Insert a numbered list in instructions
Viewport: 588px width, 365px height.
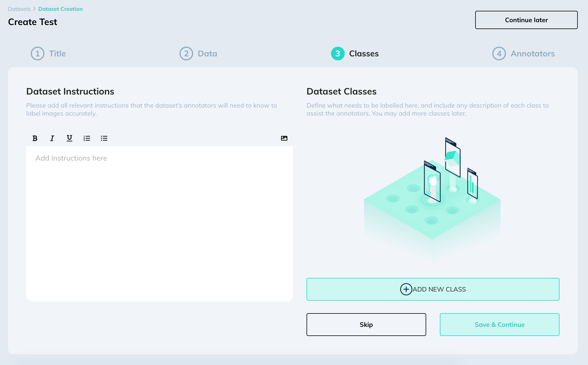coord(87,138)
